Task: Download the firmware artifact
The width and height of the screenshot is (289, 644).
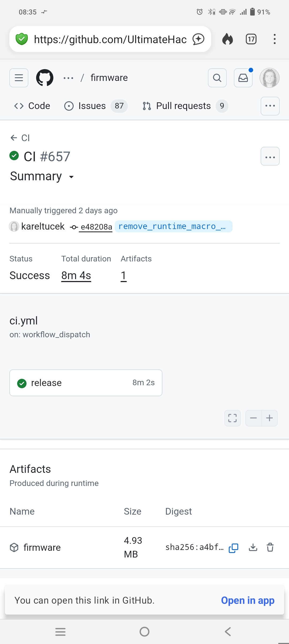Action: pos(253,547)
